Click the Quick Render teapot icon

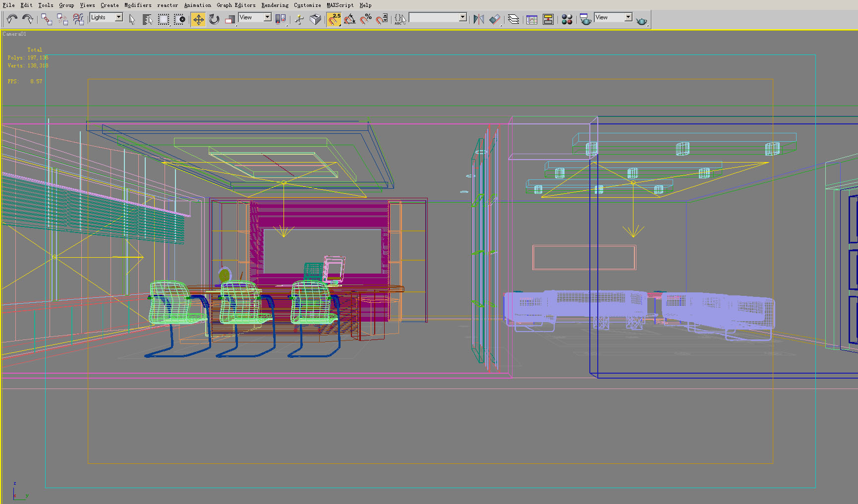pyautogui.click(x=642, y=20)
